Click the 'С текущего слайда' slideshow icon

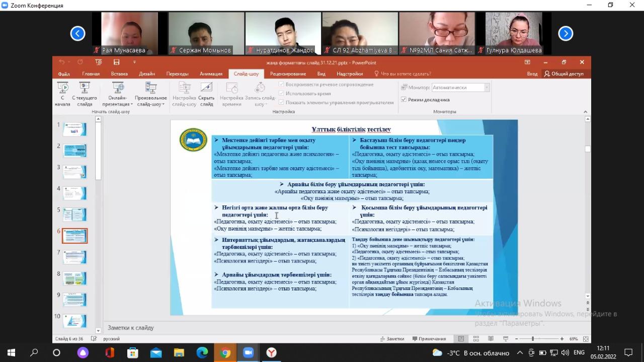[x=85, y=89]
